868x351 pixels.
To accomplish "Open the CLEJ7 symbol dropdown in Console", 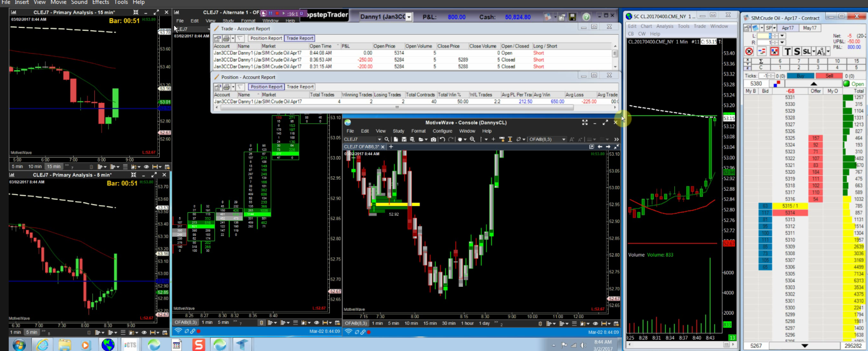I will (x=379, y=139).
